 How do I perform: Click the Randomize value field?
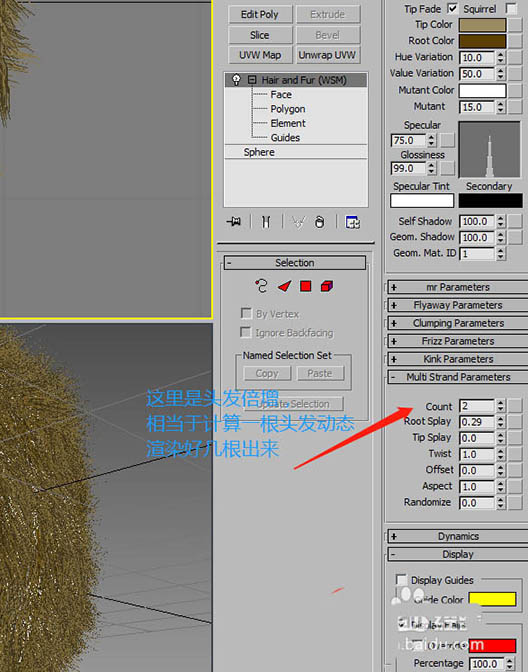click(x=477, y=503)
